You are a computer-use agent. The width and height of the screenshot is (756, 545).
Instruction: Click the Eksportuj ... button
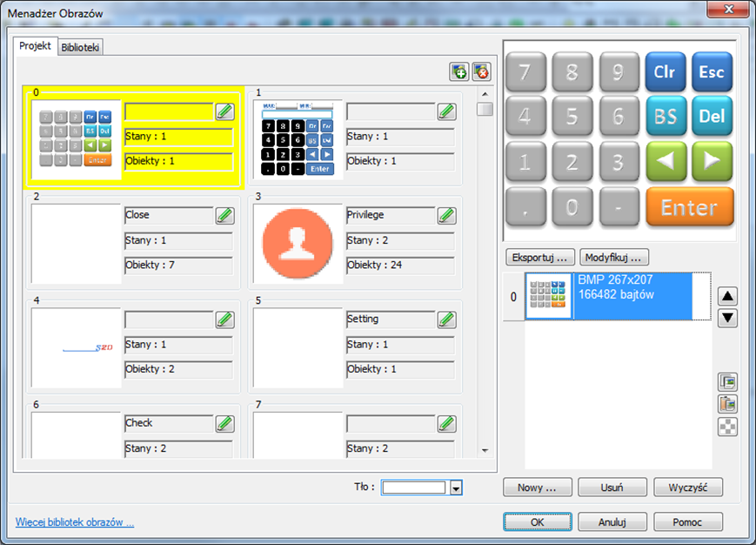tap(539, 258)
